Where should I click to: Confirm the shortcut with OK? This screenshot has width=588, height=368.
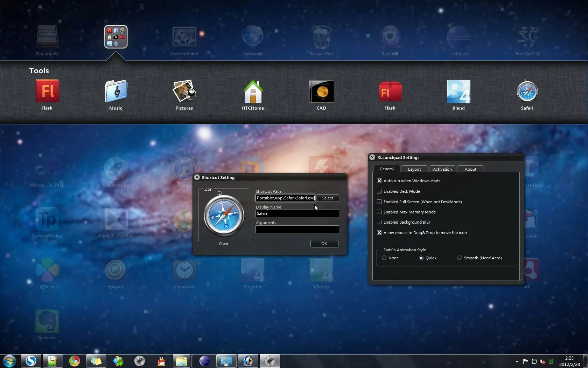coord(324,244)
